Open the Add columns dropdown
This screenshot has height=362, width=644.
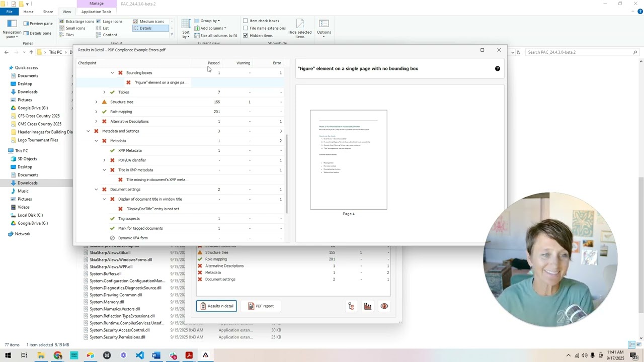210,28
